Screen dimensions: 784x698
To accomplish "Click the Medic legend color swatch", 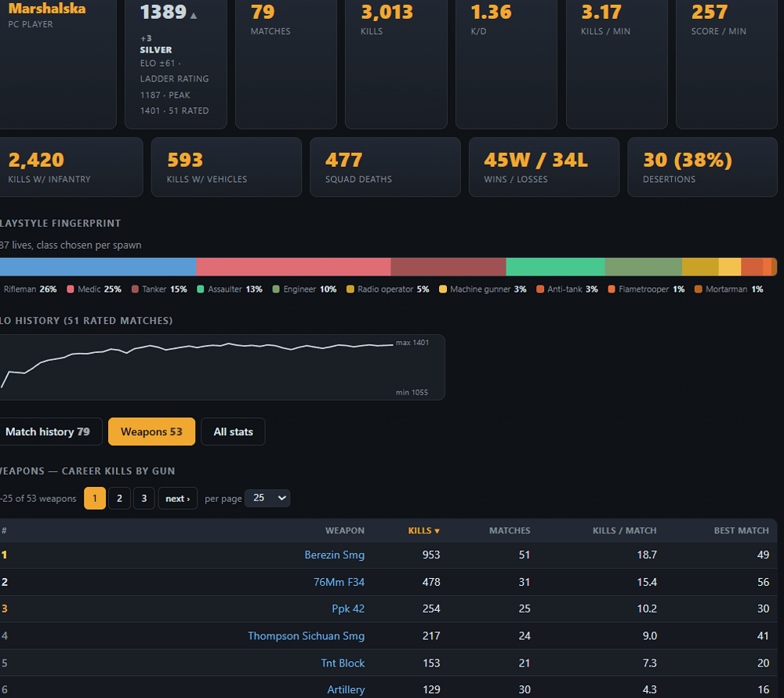I will [71, 289].
